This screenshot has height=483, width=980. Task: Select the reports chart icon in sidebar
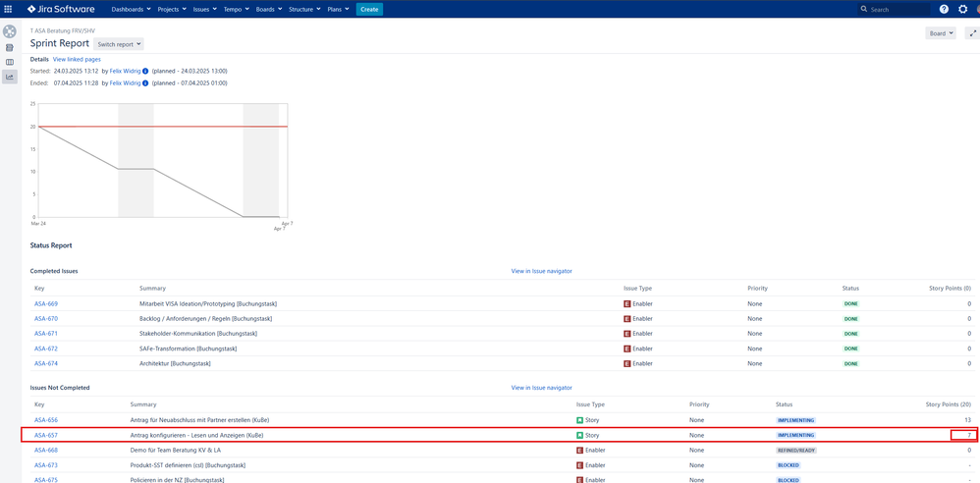tap(10, 77)
